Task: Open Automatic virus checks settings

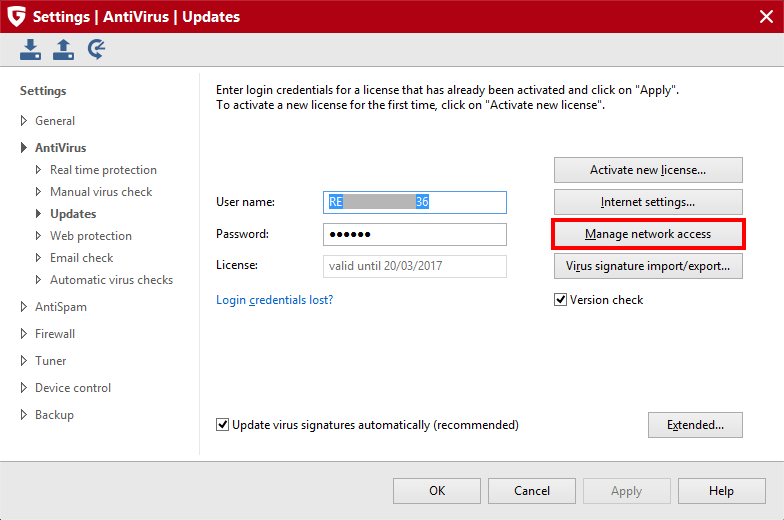Action: [112, 280]
